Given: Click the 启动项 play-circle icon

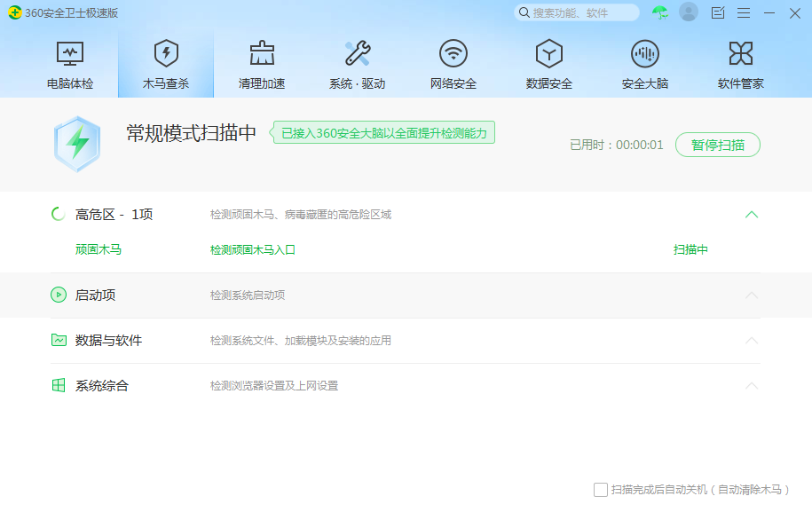Looking at the screenshot, I should tap(59, 295).
